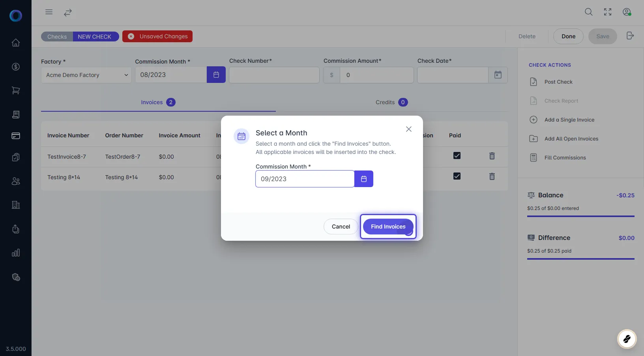
Task: Open the bar chart reports sidebar icon
Action: [x=16, y=253]
